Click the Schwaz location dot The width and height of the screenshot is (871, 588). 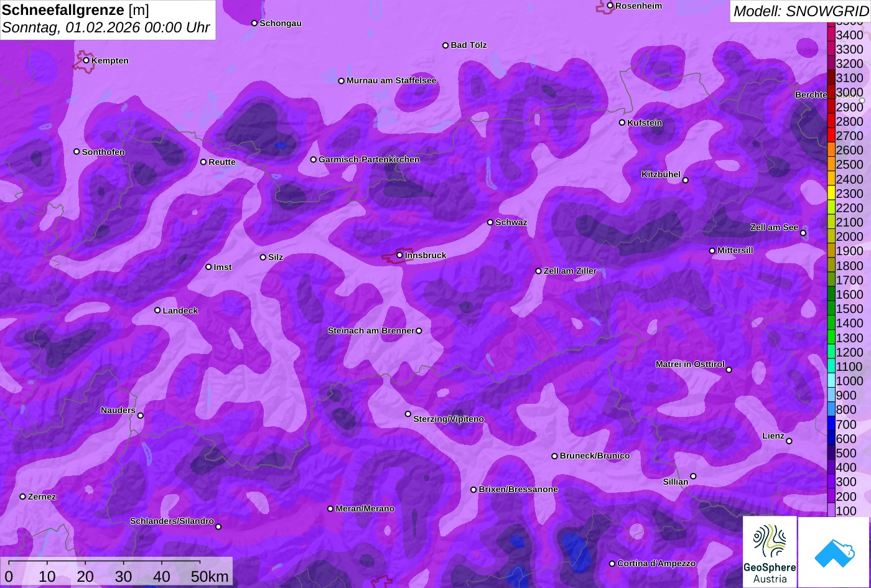[490, 222]
